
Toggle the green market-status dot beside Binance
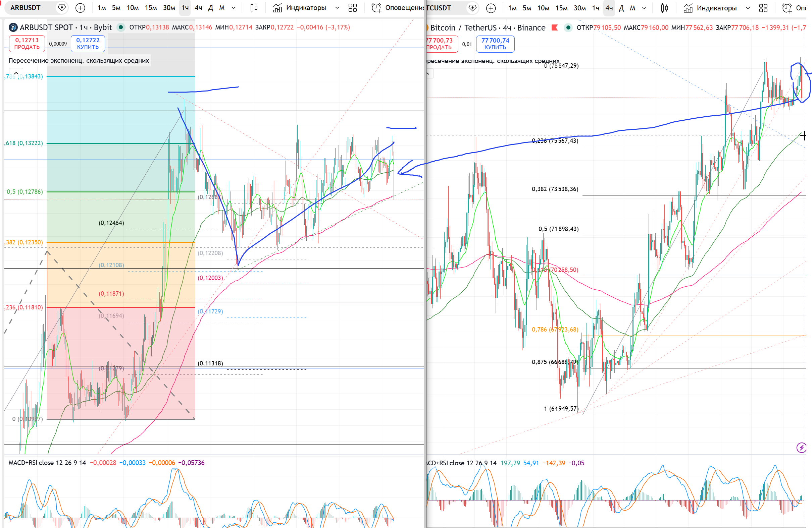pyautogui.click(x=568, y=27)
